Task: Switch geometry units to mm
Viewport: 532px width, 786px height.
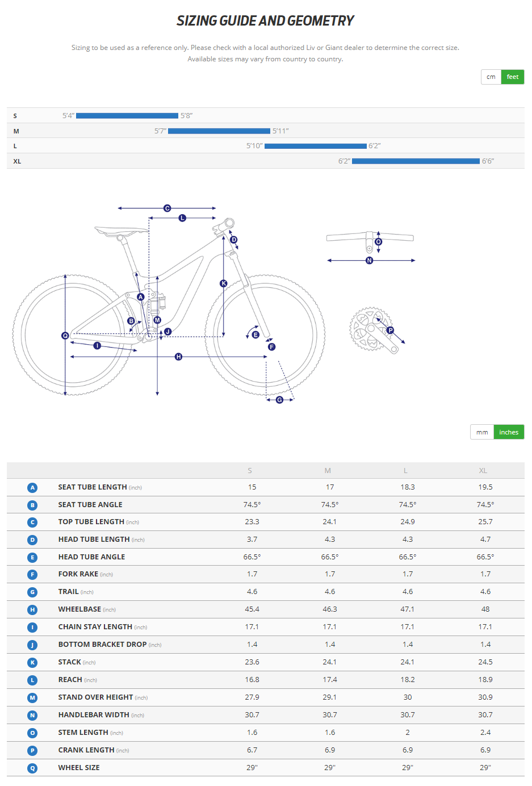Action: pyautogui.click(x=482, y=432)
